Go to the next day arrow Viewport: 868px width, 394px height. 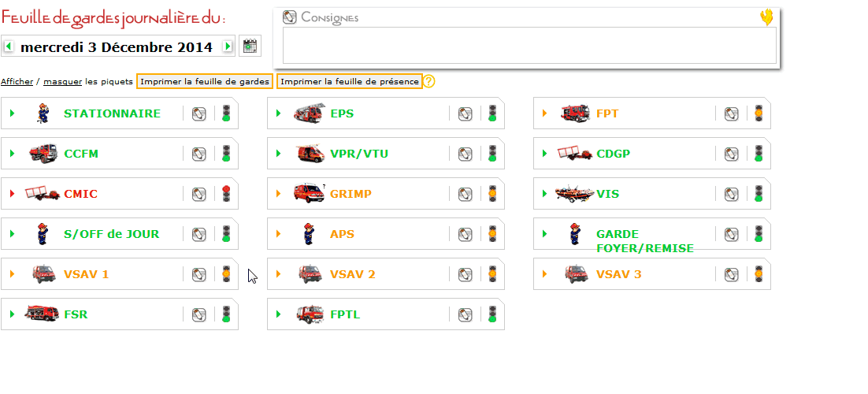click(228, 46)
